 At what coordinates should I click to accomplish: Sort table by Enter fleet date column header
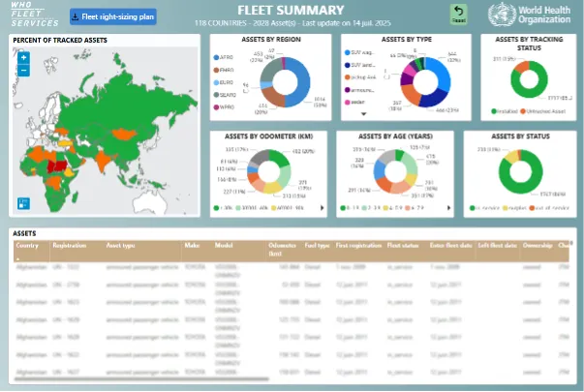click(451, 251)
